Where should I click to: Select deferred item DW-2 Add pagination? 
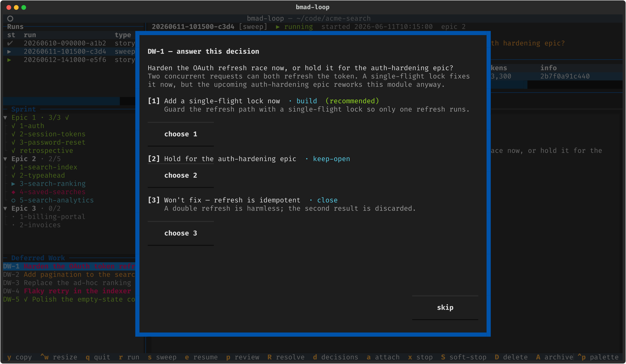[69, 274]
